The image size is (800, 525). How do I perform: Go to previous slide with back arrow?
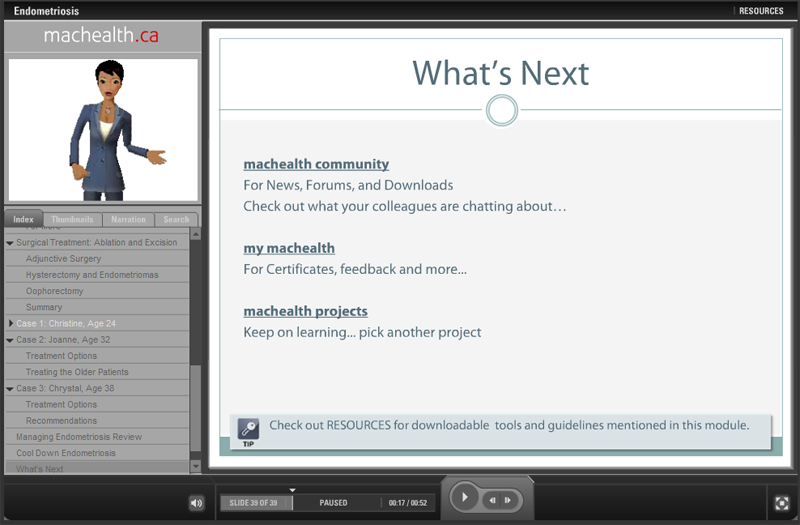(492, 500)
